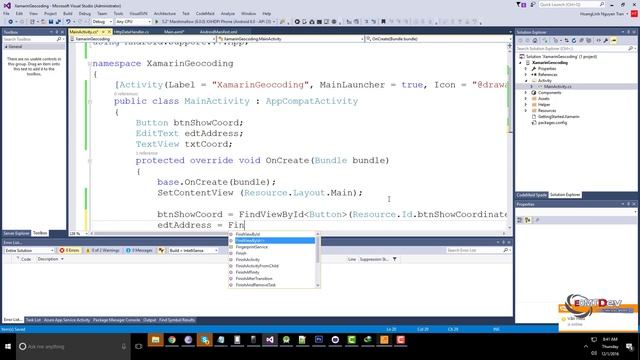This screenshot has height=360, width=640.
Task: Click Sync with Active Document icon
Action: coord(566,40)
